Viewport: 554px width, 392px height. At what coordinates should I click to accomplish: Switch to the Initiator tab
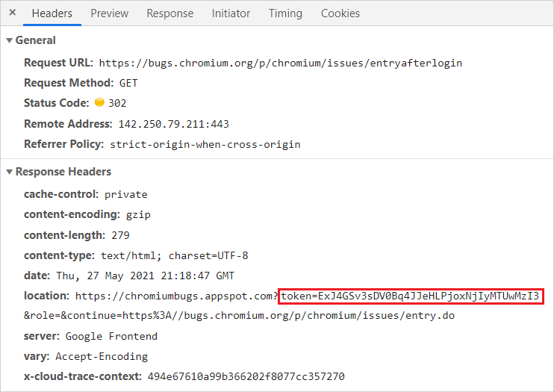(231, 13)
